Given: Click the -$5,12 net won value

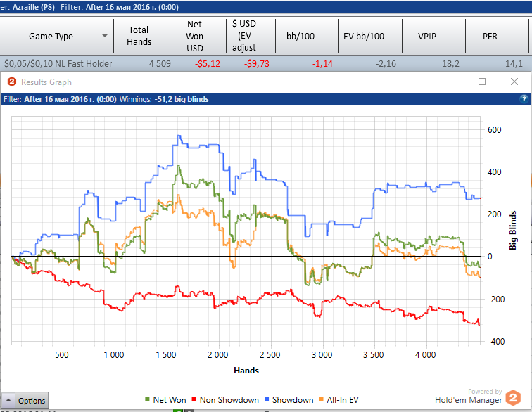Looking at the screenshot, I should [x=208, y=64].
